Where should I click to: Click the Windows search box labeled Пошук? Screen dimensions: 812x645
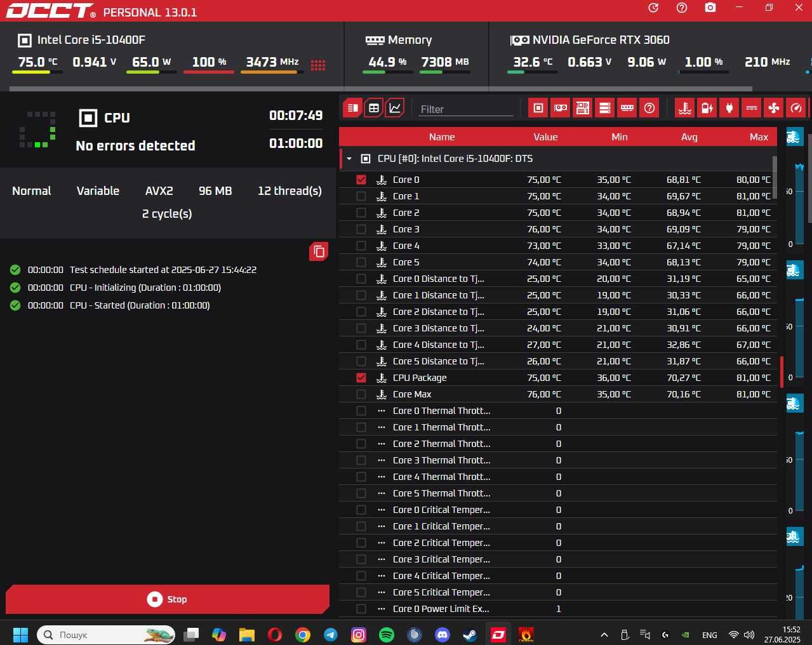(106, 634)
